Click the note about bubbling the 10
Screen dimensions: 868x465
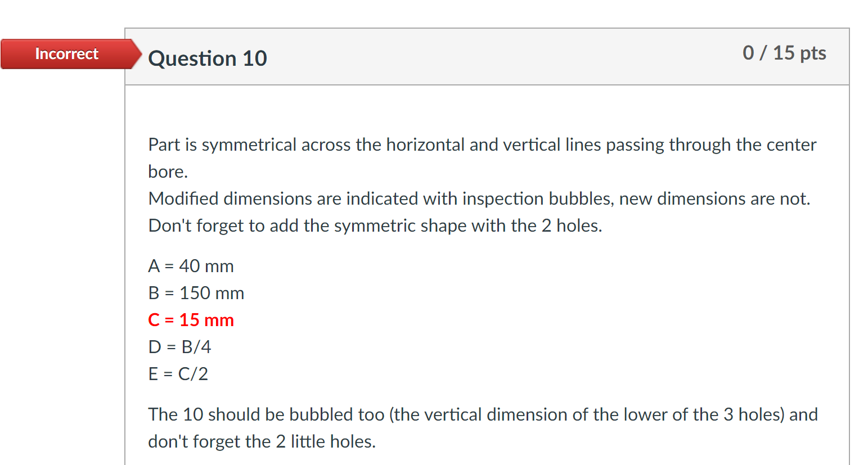pyautogui.click(x=483, y=414)
